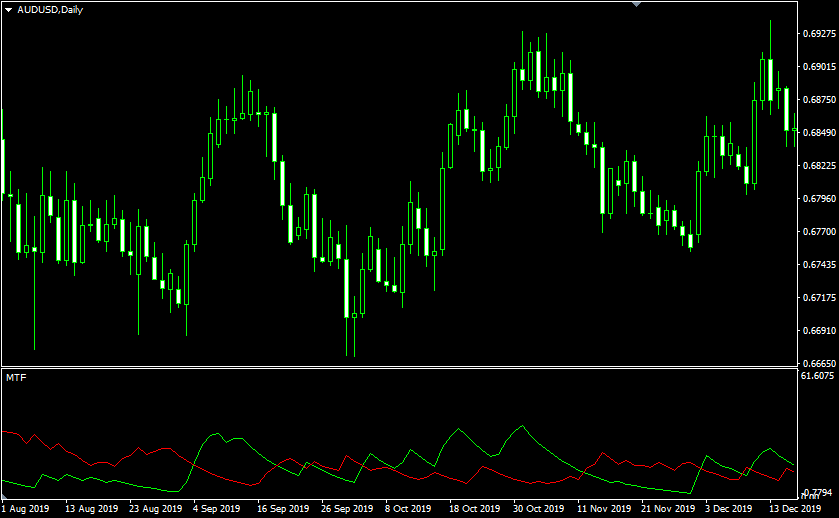
Task: Click the 4 Sep 2019 date label
Action: [218, 509]
